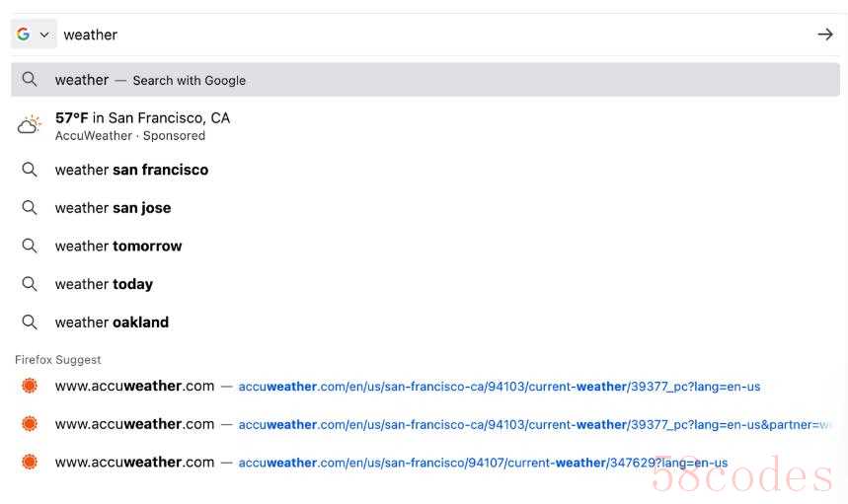Pick the "weather san jose" suggestion

point(113,208)
